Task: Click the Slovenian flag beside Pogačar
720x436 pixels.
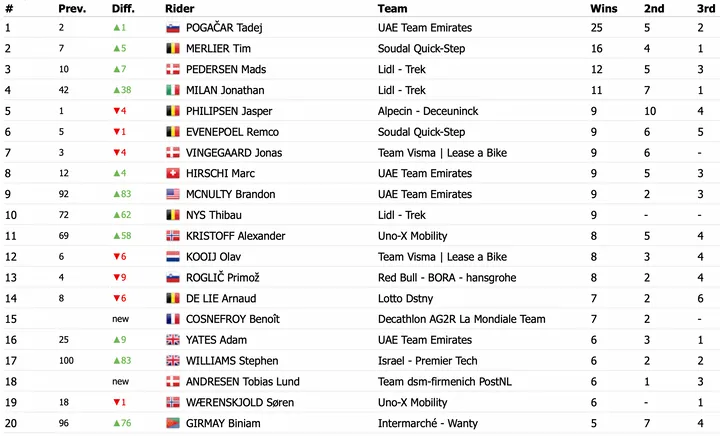Action: coord(173,28)
